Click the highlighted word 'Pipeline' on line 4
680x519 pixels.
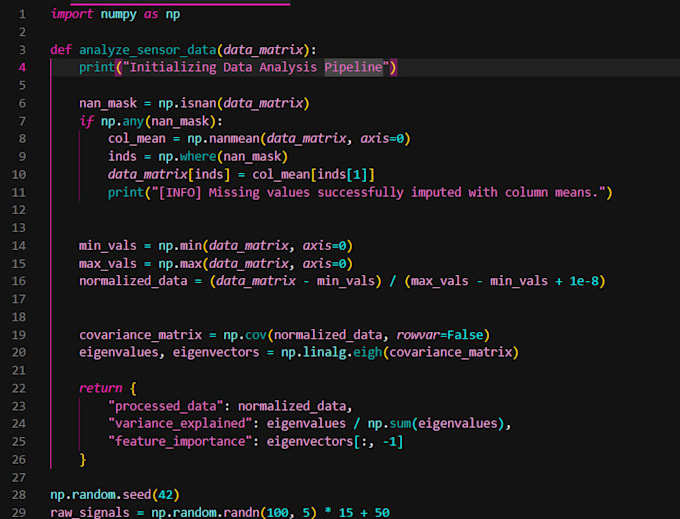coord(353,68)
